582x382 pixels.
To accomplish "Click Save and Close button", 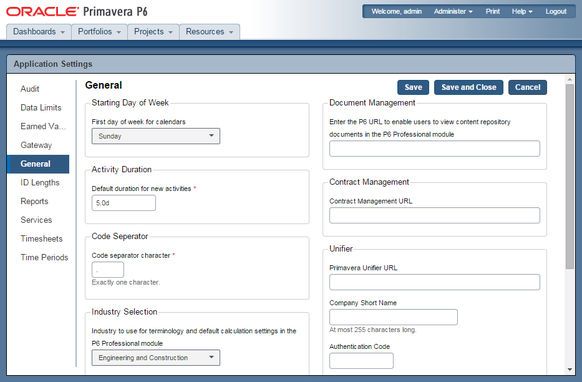I will point(468,87).
